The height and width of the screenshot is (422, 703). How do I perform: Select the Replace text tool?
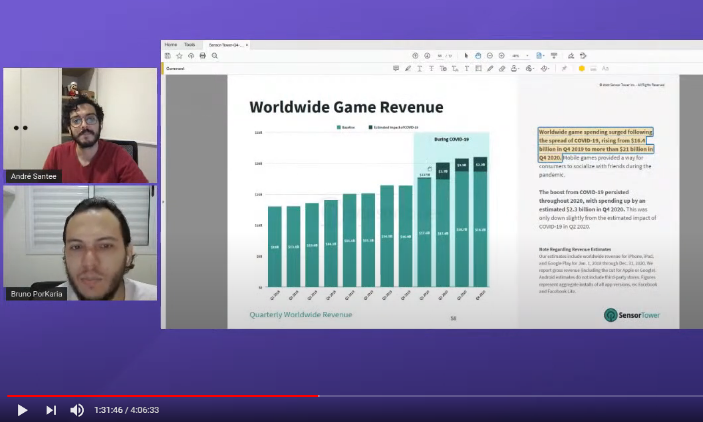443,68
